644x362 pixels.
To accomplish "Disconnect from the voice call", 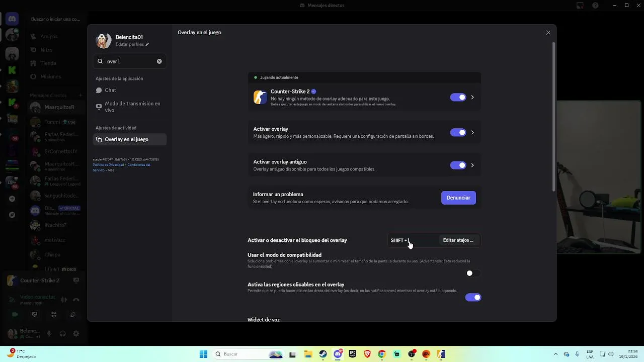I will click(76, 300).
